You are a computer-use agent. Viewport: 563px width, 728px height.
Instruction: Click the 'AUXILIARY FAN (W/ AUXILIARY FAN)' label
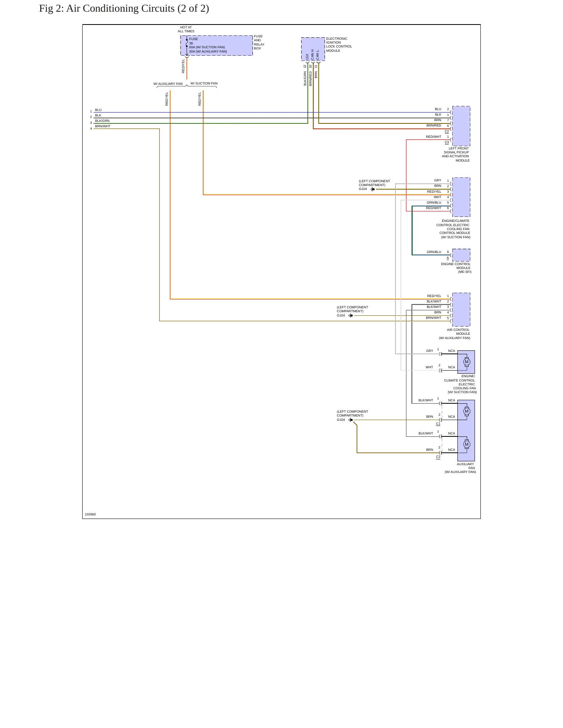coord(460,468)
